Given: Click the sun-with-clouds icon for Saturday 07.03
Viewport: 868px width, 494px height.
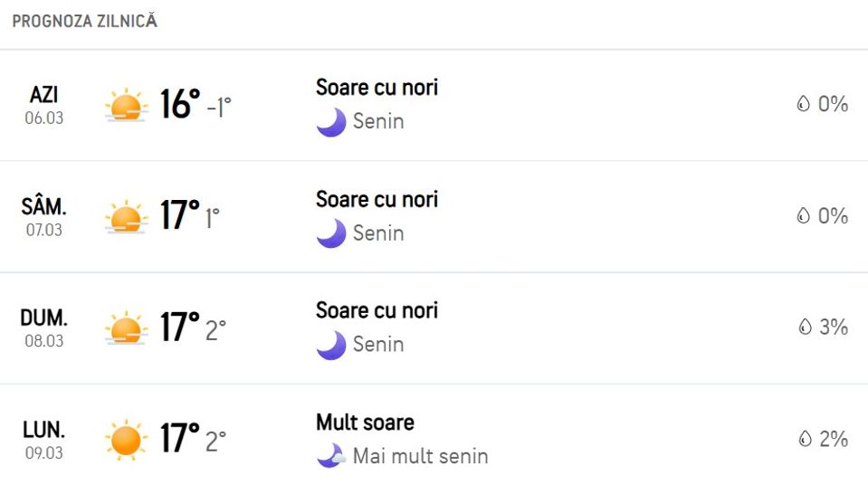Looking at the screenshot, I should tap(126, 216).
